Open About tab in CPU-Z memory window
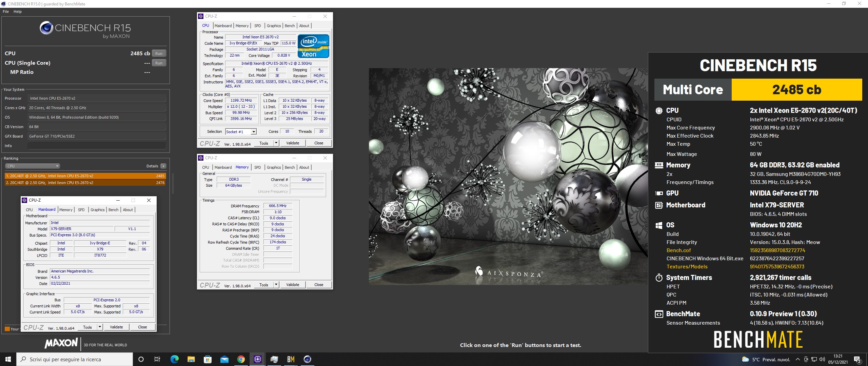Screen dimensions: 868x366 [304, 167]
